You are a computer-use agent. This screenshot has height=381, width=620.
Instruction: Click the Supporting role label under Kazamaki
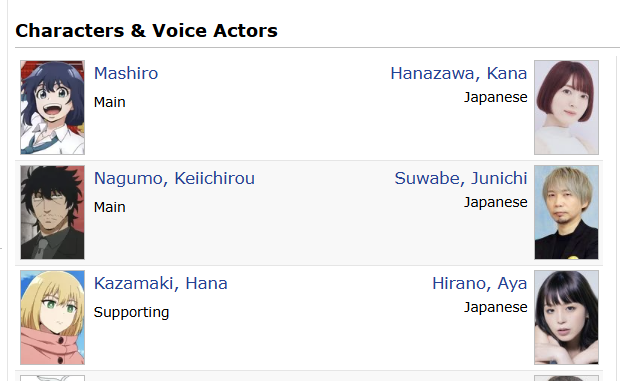[131, 313]
